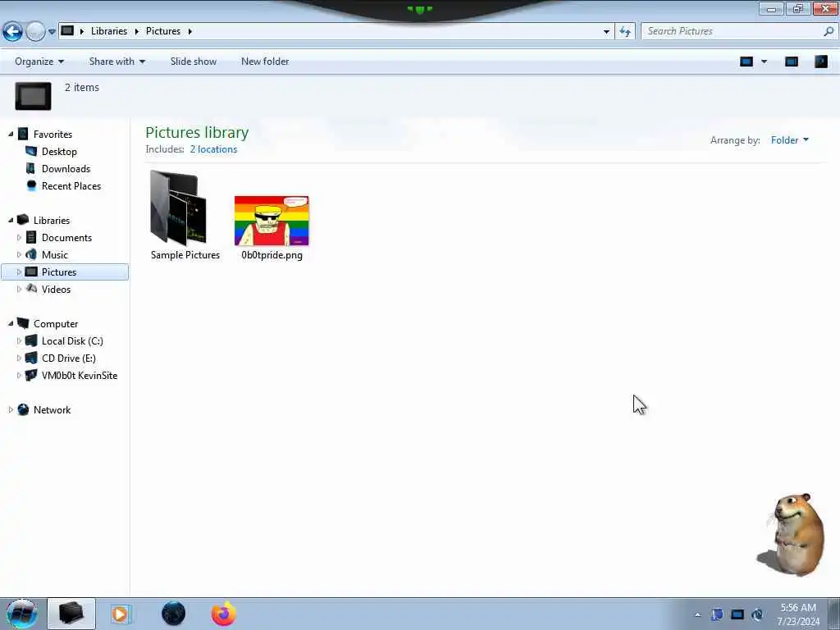Select Computer in navigation pane

pyautogui.click(x=56, y=323)
